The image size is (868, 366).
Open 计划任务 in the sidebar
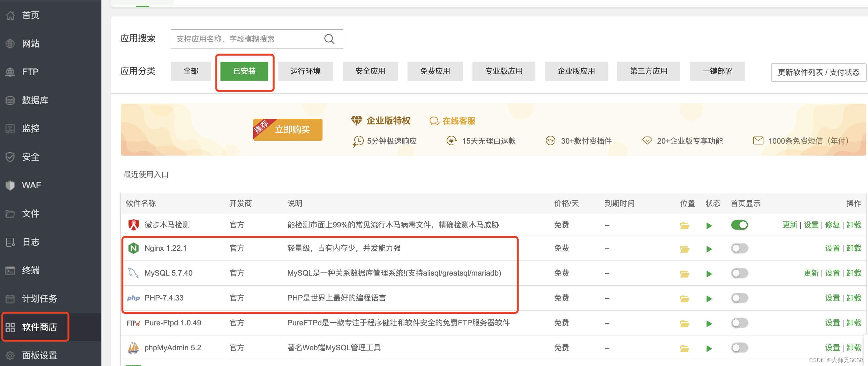coord(39,298)
